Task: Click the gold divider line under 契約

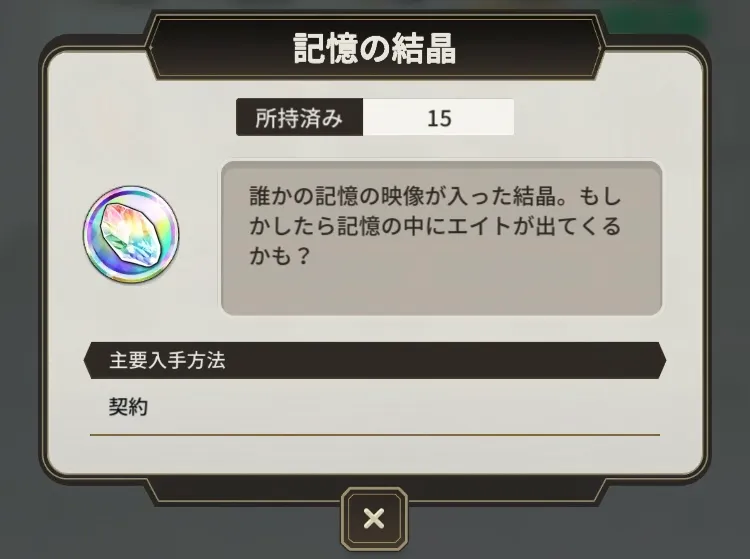Action: click(x=375, y=435)
